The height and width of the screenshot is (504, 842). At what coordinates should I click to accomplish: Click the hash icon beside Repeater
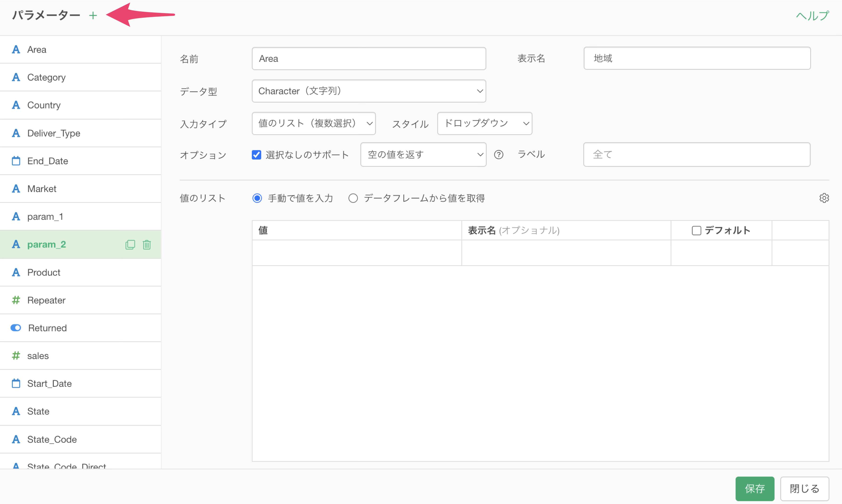pyautogui.click(x=16, y=300)
